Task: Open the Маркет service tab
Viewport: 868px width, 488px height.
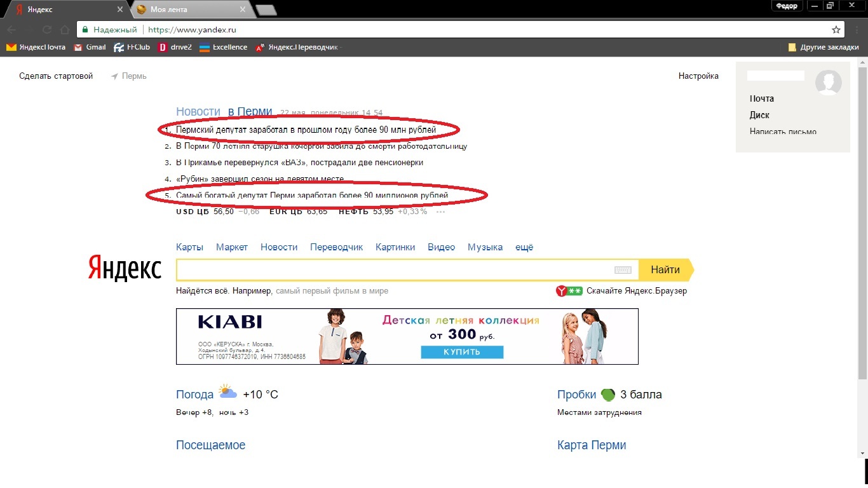Action: point(232,247)
